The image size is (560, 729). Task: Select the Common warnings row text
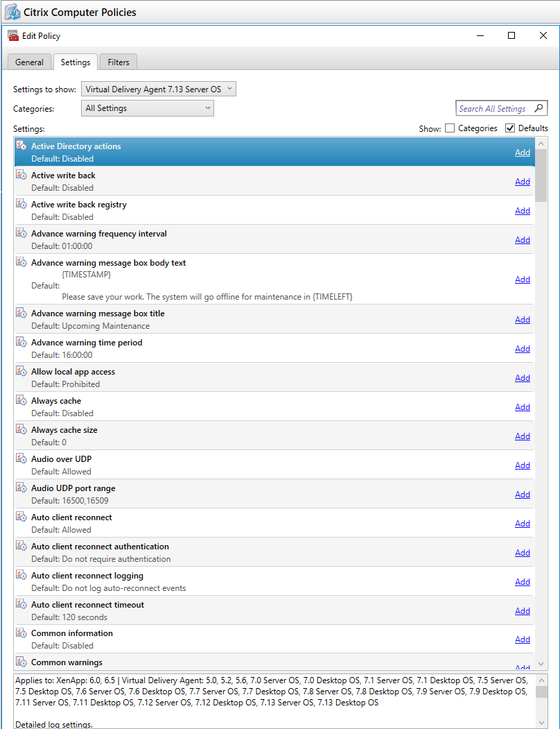click(x=67, y=662)
